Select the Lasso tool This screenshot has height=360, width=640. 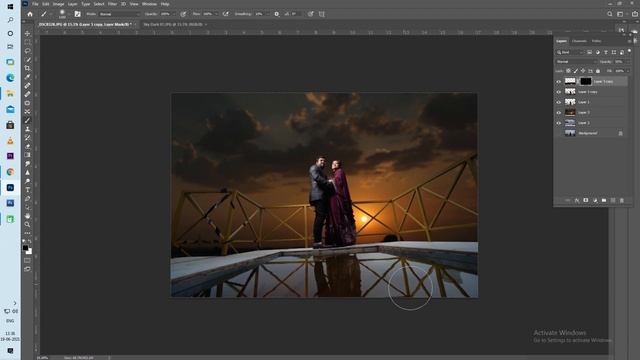tap(27, 51)
